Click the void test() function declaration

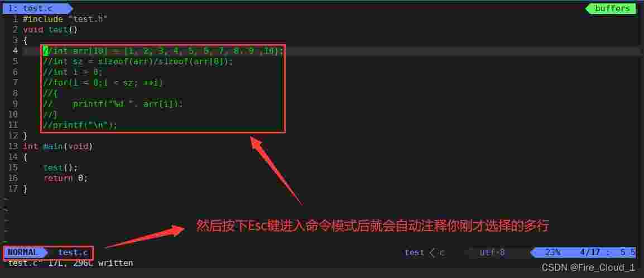pyautogui.click(x=50, y=30)
